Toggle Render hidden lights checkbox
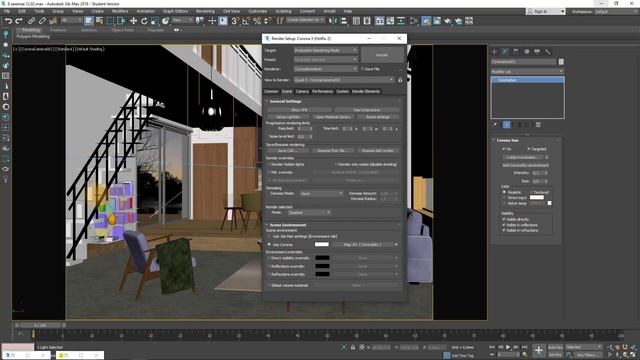 click(x=269, y=164)
